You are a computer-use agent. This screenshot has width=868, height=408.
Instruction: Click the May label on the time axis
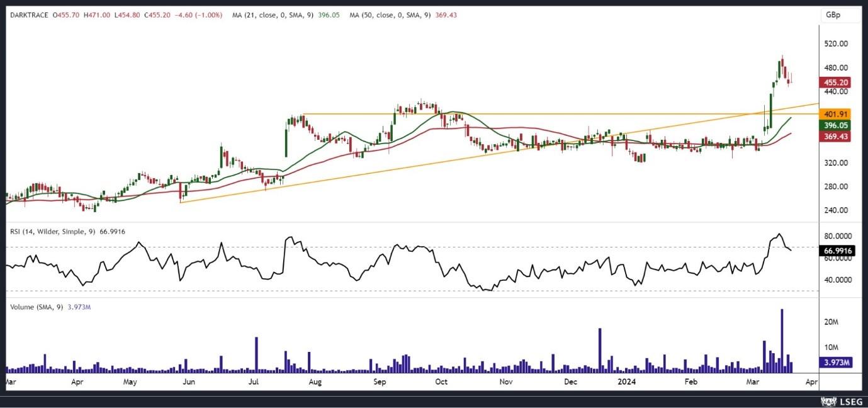[x=130, y=382]
